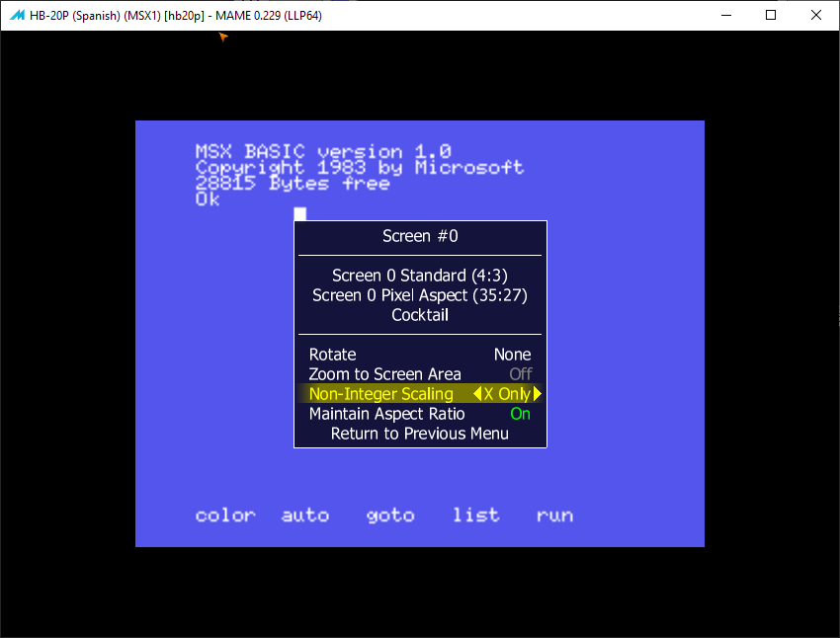The image size is (840, 638).
Task: Select the Non-Integer Scaling row
Action: tap(381, 394)
